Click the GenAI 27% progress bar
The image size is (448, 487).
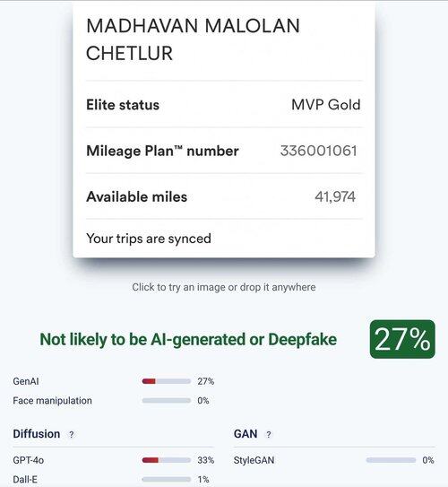[167, 381]
